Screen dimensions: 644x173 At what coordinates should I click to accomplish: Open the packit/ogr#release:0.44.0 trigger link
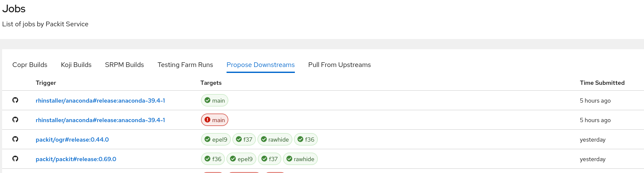click(72, 140)
